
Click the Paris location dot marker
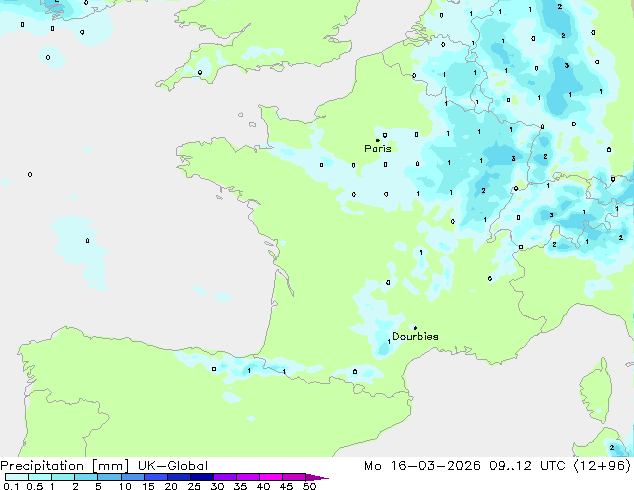(x=378, y=140)
